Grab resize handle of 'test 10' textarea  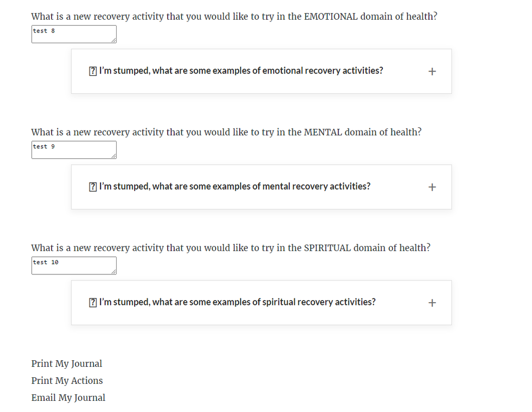[113, 272]
